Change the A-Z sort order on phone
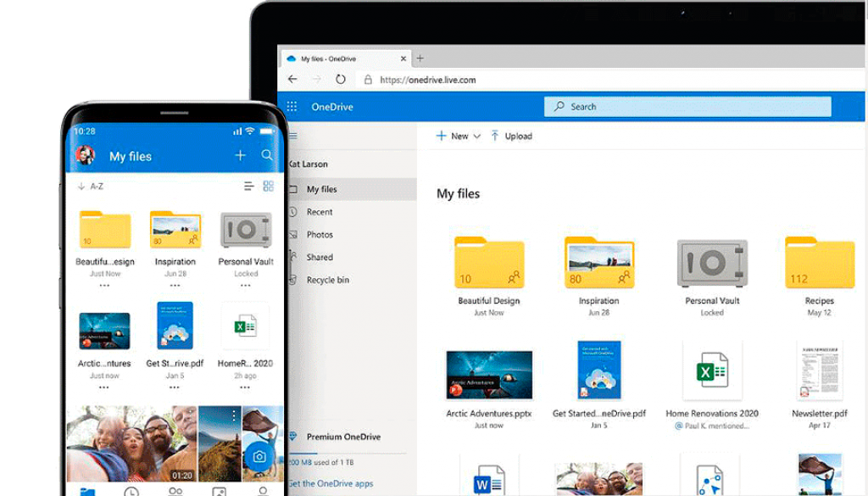Image resolution: width=868 pixels, height=496 pixels. tap(91, 187)
